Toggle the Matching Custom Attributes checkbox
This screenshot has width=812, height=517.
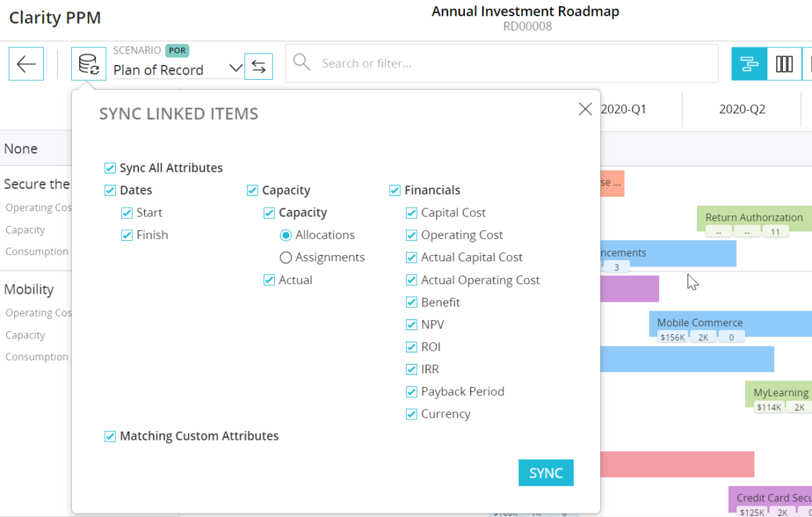tap(110, 436)
